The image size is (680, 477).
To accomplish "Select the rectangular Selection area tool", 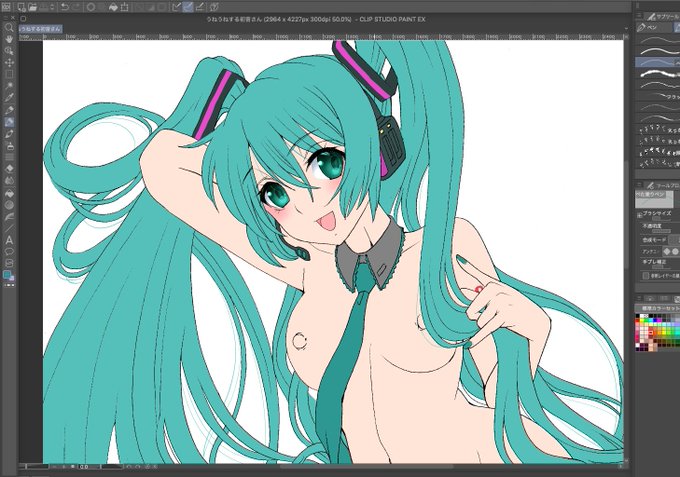I will (x=9, y=74).
